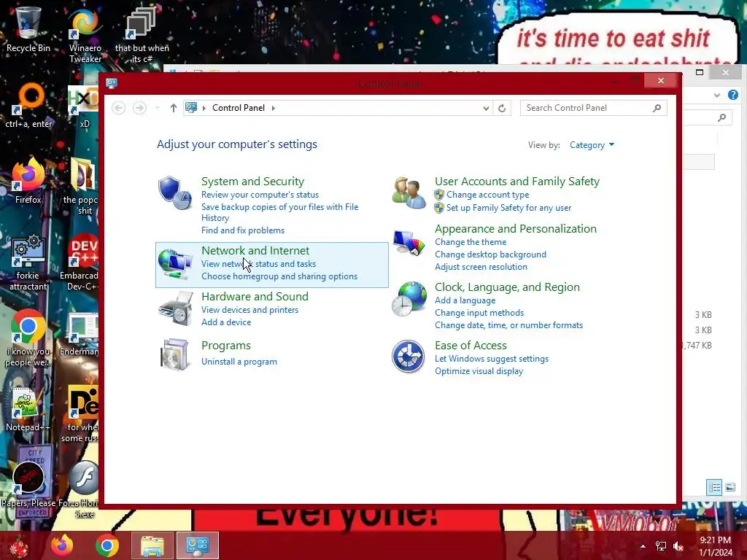Click the Search Control Panel field
Image resolution: width=747 pixels, height=560 pixels.
coord(589,108)
